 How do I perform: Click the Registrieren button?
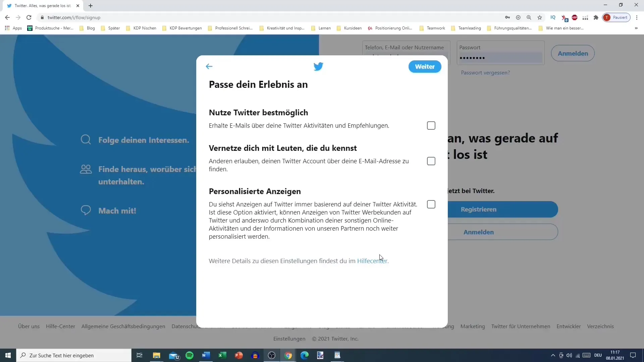[x=479, y=209]
